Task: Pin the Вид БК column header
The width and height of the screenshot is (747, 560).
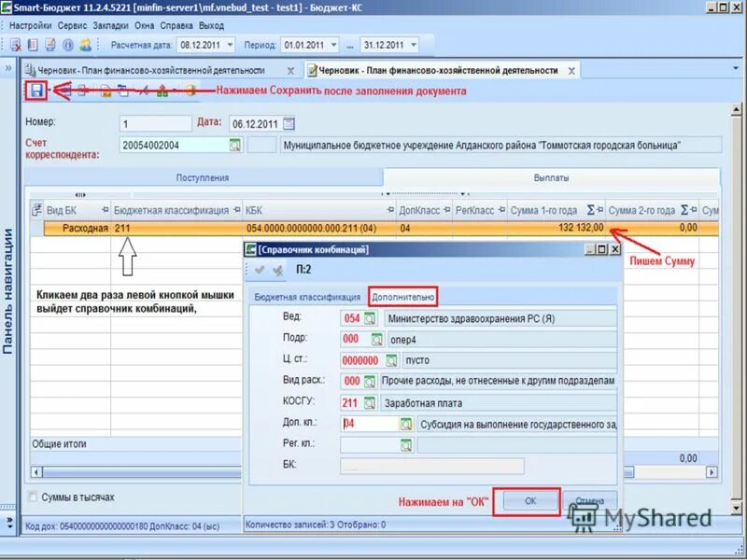Action: tap(106, 210)
